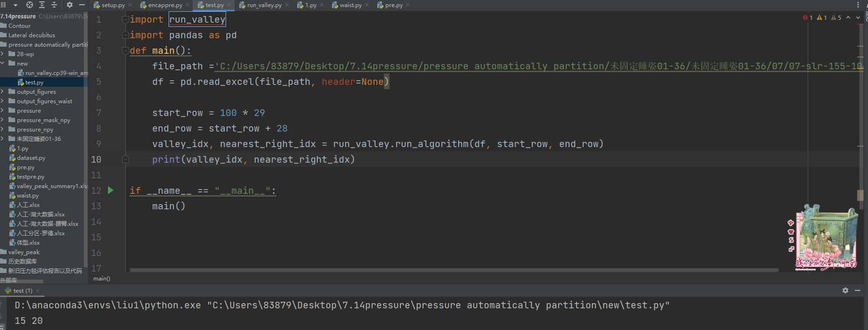Open editor tabs more-options (three dots) menu
The width and height of the screenshot is (868, 330).
pos(858,5)
